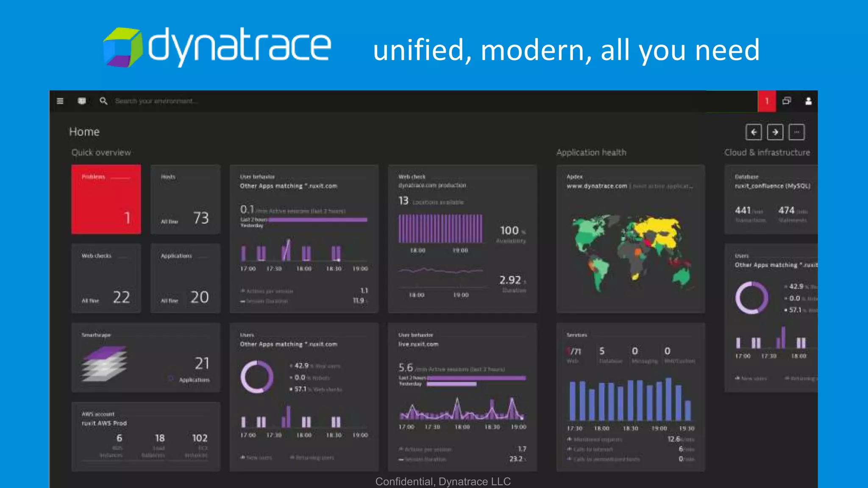The height and width of the screenshot is (488, 868).
Task: Open the ruxit AWS Prod account tile
Action: point(145,436)
